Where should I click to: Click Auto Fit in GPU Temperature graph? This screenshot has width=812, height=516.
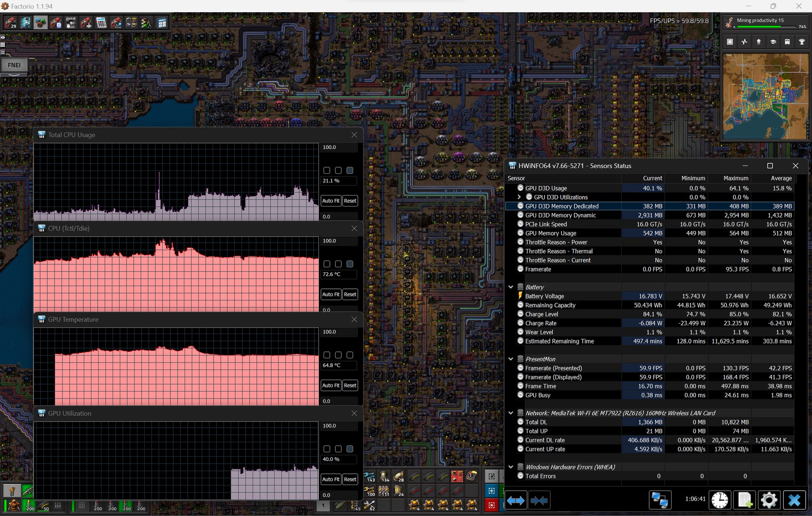point(331,385)
